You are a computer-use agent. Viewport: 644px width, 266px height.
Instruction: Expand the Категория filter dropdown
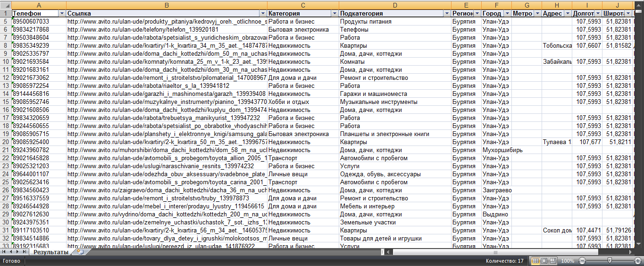(x=335, y=14)
